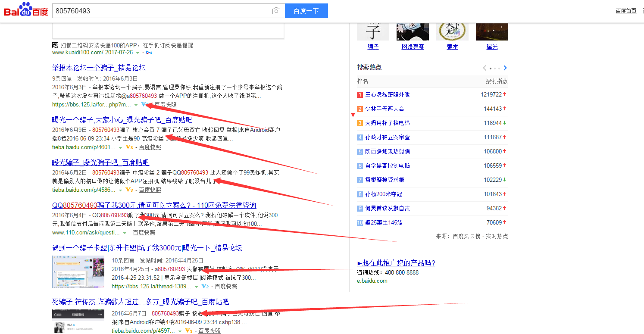
Task: Click the 骗子 related image thumbnail
Action: click(x=373, y=31)
